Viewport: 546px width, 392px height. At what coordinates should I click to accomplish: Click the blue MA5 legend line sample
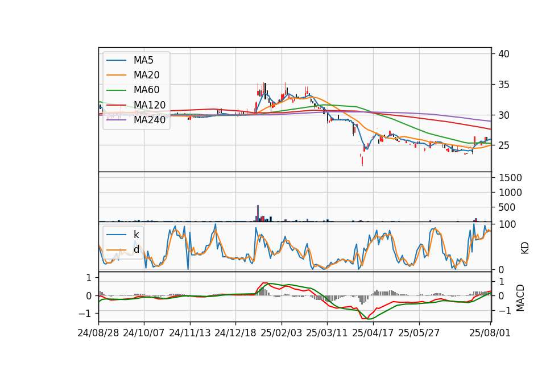coord(116,60)
